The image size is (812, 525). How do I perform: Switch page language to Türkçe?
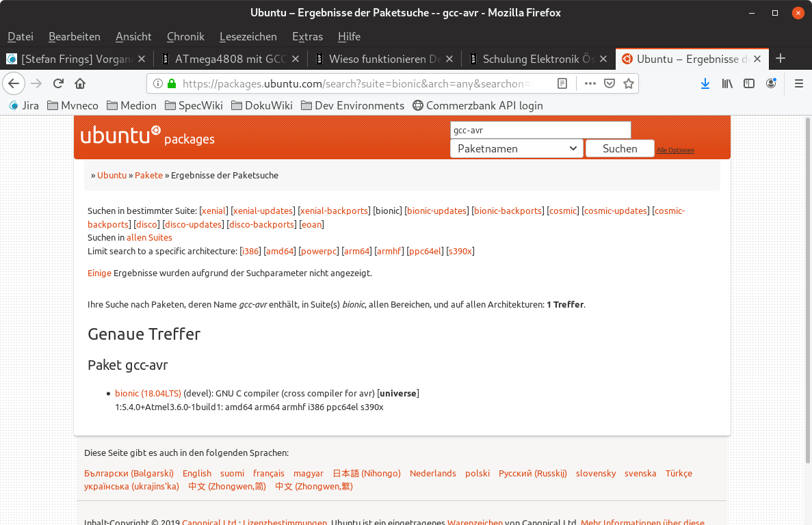679,473
